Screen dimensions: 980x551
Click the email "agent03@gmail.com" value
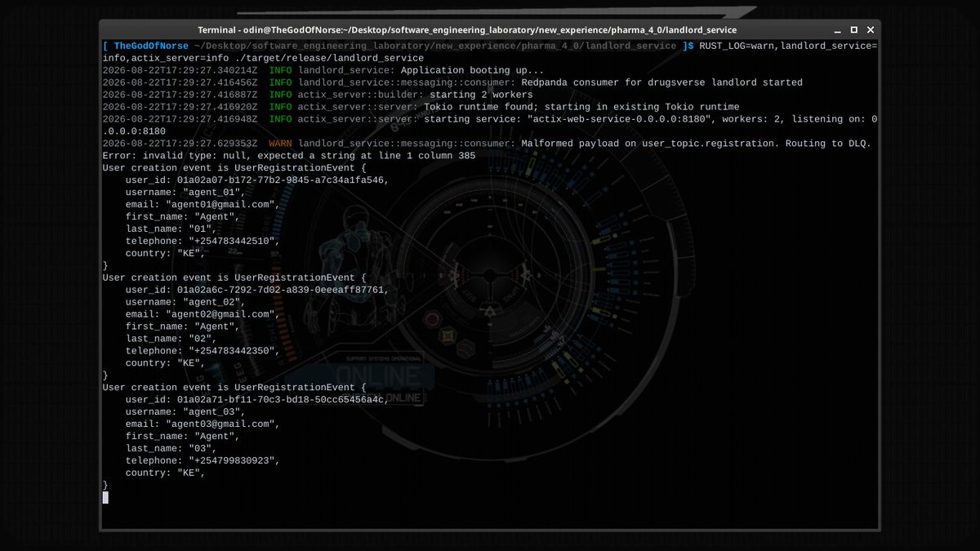pos(221,424)
